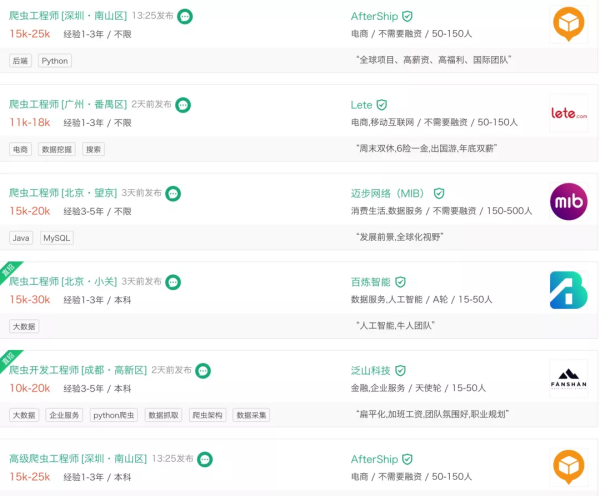Open chat for 爬虫工程师 [广州·番禺区] job
The image size is (600, 496).
(x=183, y=105)
